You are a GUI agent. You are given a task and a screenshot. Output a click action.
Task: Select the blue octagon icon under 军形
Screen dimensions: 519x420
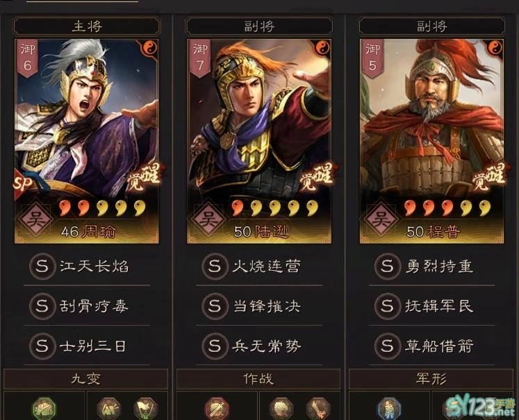pos(389,409)
